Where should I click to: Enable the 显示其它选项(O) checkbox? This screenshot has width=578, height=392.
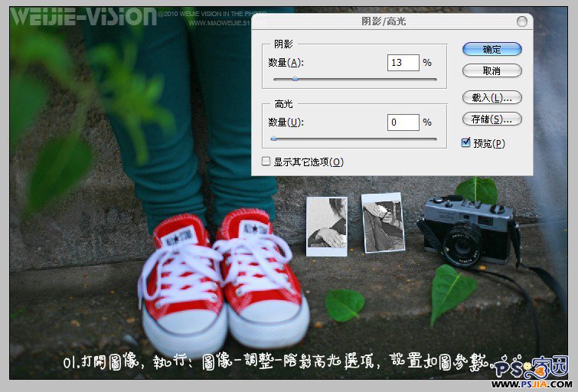(x=266, y=161)
